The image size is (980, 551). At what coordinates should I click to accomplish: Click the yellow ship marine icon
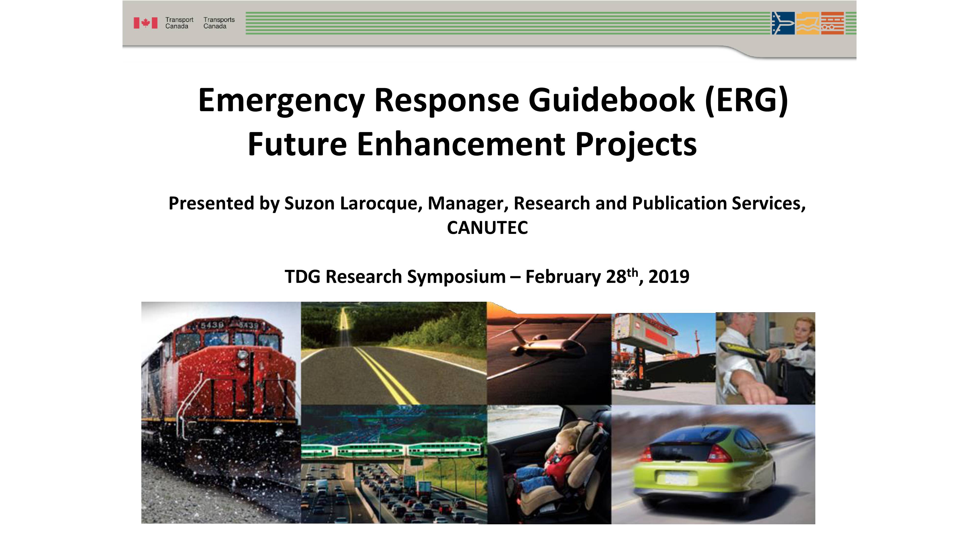[x=808, y=23]
